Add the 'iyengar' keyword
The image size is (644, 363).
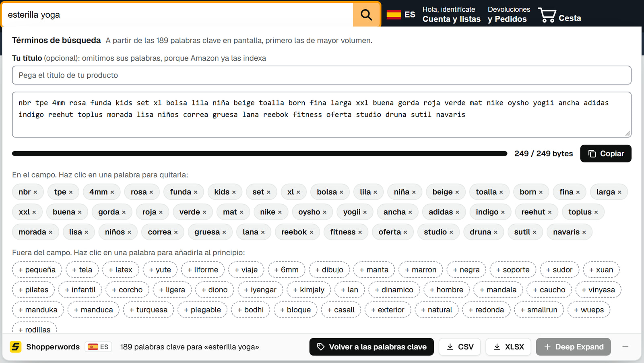click(260, 290)
